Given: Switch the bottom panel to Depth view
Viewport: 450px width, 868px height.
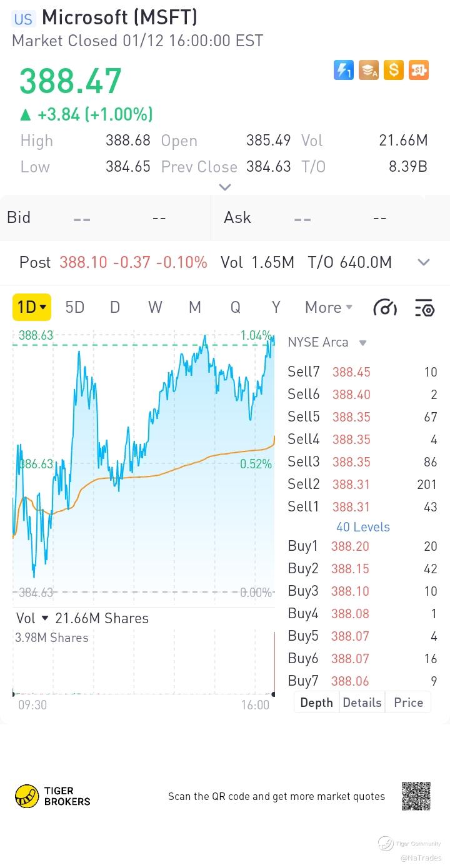Looking at the screenshot, I should [316, 703].
